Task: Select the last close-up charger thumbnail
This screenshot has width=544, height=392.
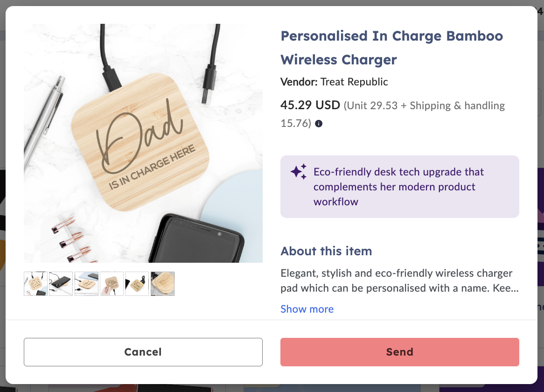Action: coord(162,284)
